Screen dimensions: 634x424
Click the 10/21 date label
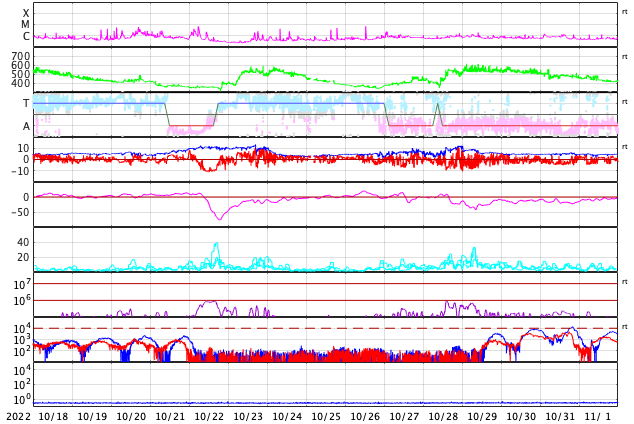[x=170, y=416]
